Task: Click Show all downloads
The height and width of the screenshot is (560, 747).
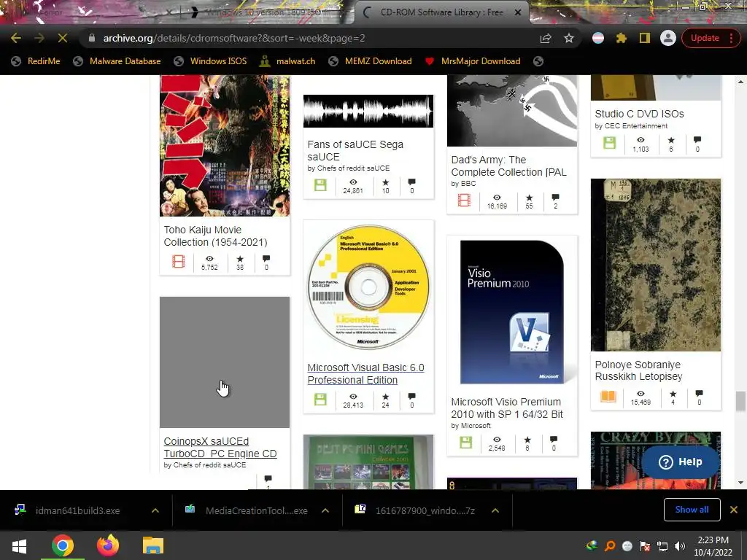Action: tap(692, 510)
